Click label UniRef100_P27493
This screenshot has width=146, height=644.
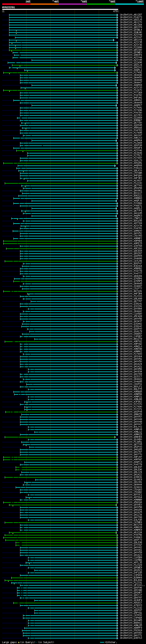click(x=131, y=354)
